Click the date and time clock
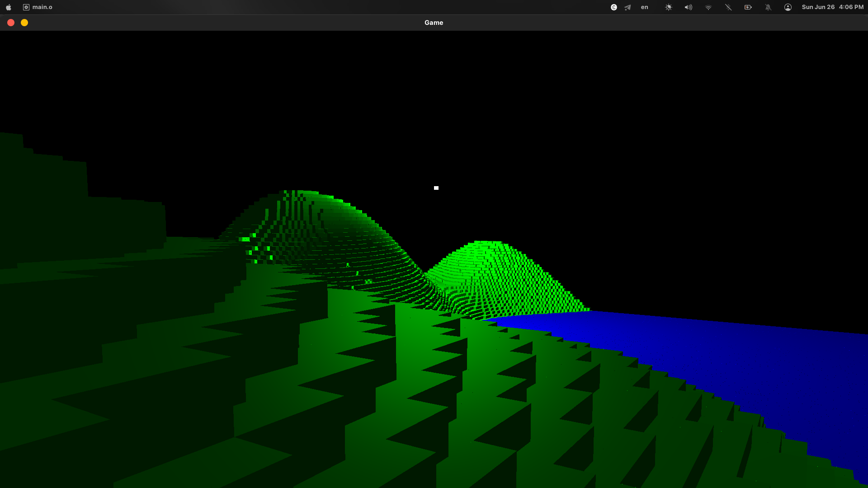This screenshot has height=488, width=868. 832,7
